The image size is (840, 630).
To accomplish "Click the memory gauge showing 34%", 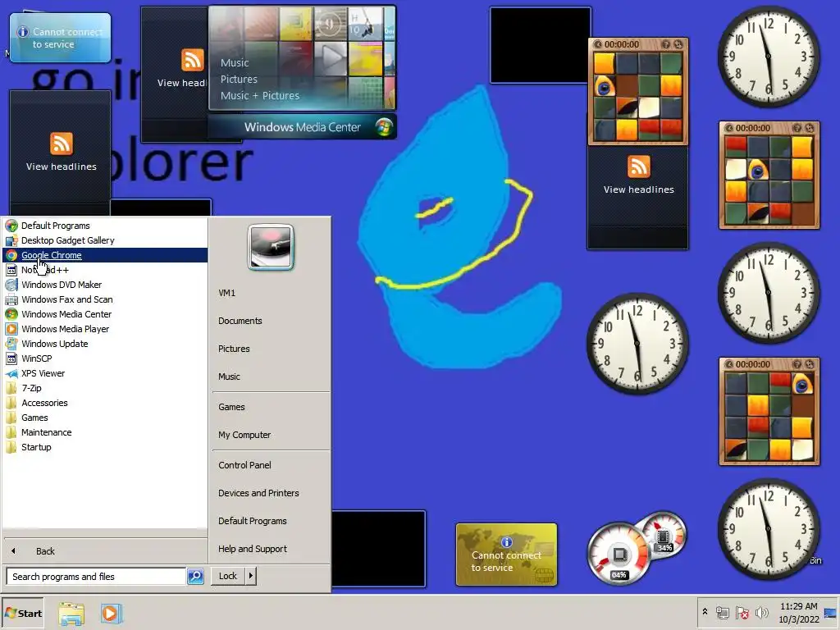I will (x=664, y=535).
